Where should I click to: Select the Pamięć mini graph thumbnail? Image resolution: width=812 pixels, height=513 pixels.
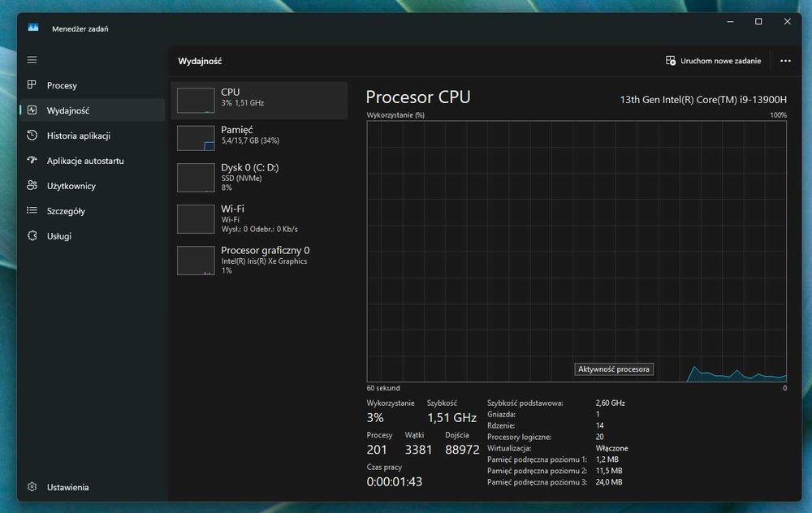196,138
